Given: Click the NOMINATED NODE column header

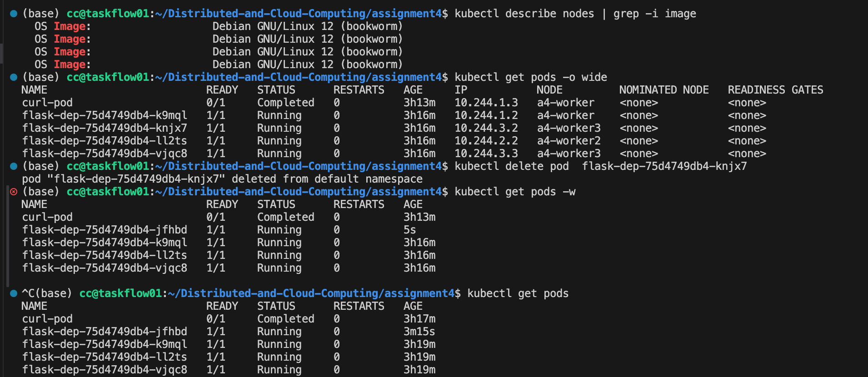Looking at the screenshot, I should 663,90.
